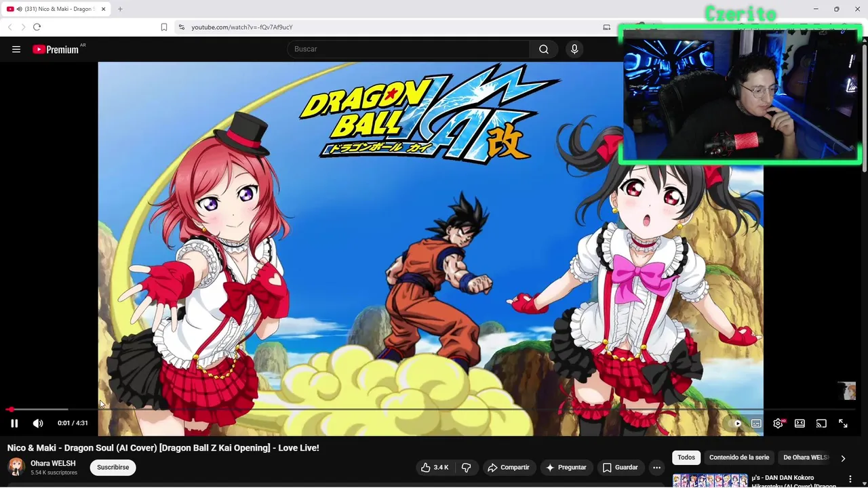Image resolution: width=868 pixels, height=488 pixels.
Task: Open a new browser tab
Action: coord(120,9)
